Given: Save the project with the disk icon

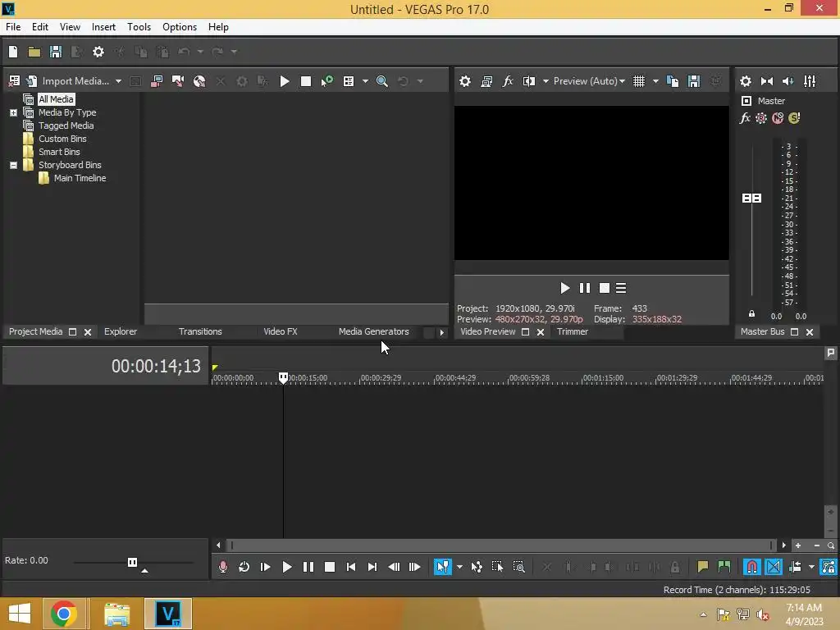Looking at the screenshot, I should coord(56,52).
